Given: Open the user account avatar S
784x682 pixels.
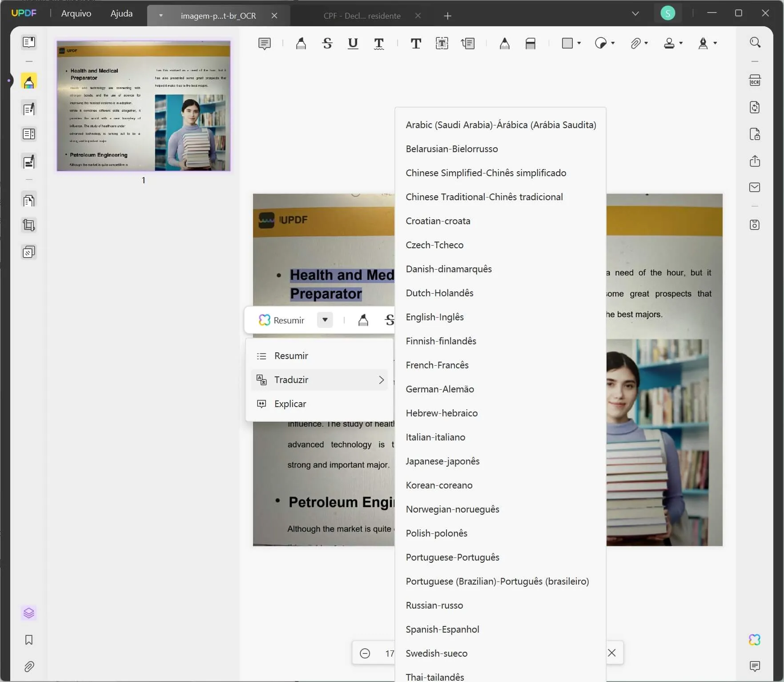Looking at the screenshot, I should click(667, 13).
